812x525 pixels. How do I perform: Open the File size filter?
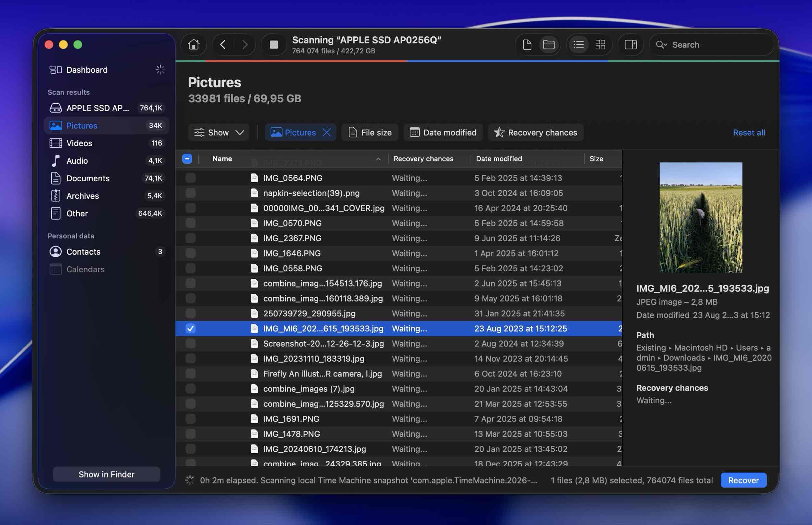pyautogui.click(x=370, y=133)
